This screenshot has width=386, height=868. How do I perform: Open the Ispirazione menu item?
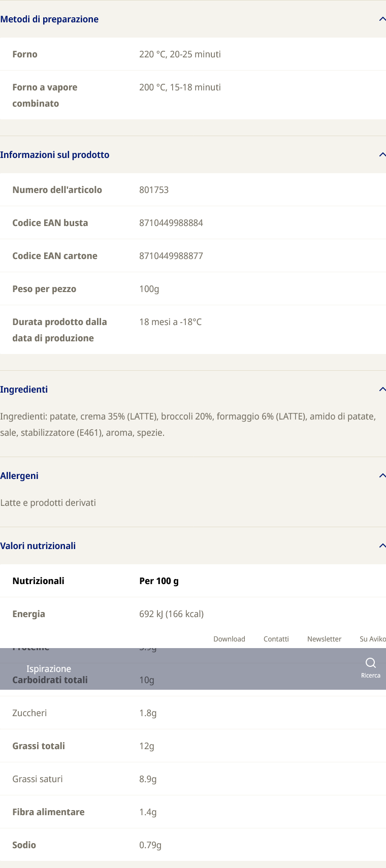click(x=49, y=669)
